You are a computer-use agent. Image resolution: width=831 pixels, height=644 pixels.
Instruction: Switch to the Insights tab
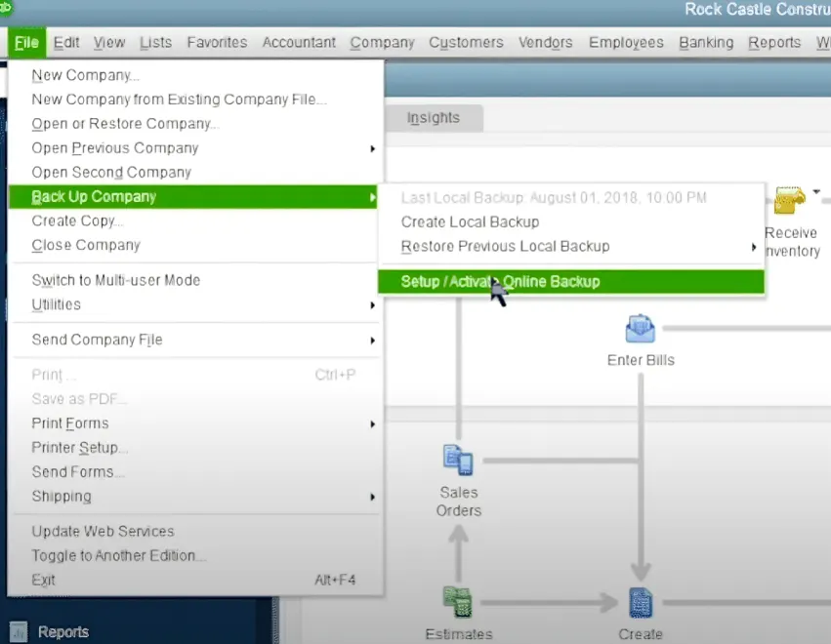click(x=433, y=117)
